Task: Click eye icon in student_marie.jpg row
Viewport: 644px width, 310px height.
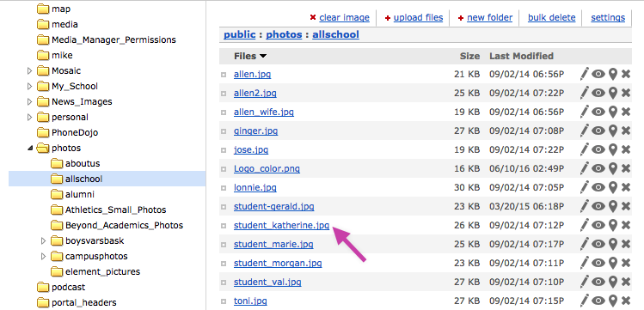Action: [x=598, y=244]
